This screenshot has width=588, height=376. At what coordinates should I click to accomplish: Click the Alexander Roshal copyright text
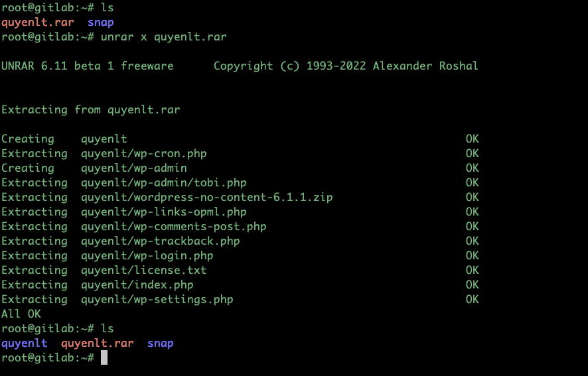click(x=425, y=66)
